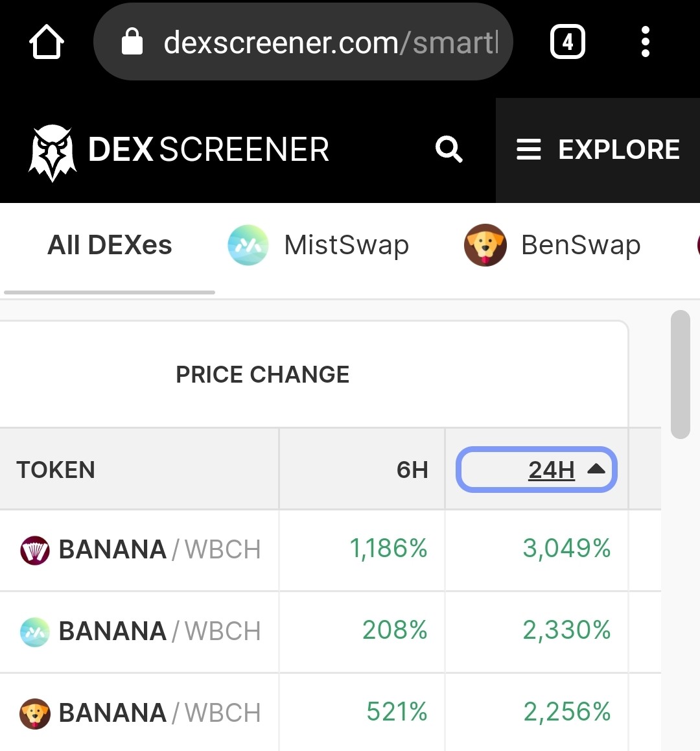Open the EXPLORE hamburger menu
Screen dimensions: 700x751
point(598,149)
